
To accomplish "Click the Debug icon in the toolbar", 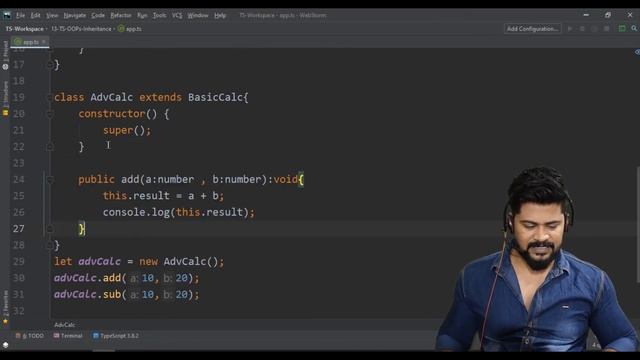I will (582, 29).
